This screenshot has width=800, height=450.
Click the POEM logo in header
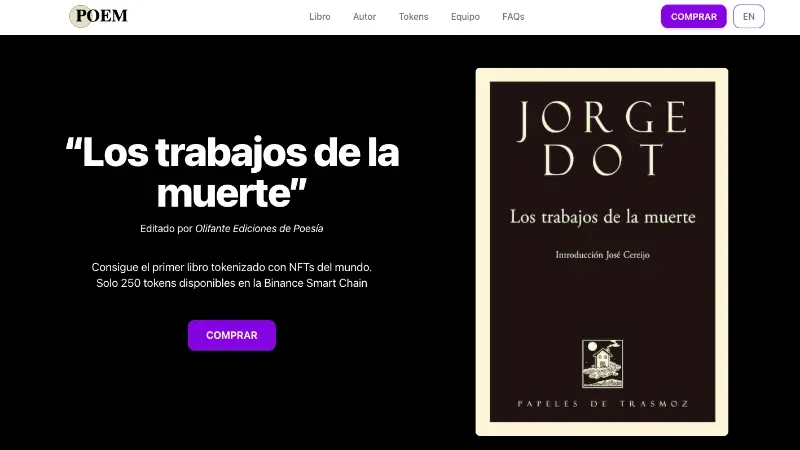click(98, 16)
